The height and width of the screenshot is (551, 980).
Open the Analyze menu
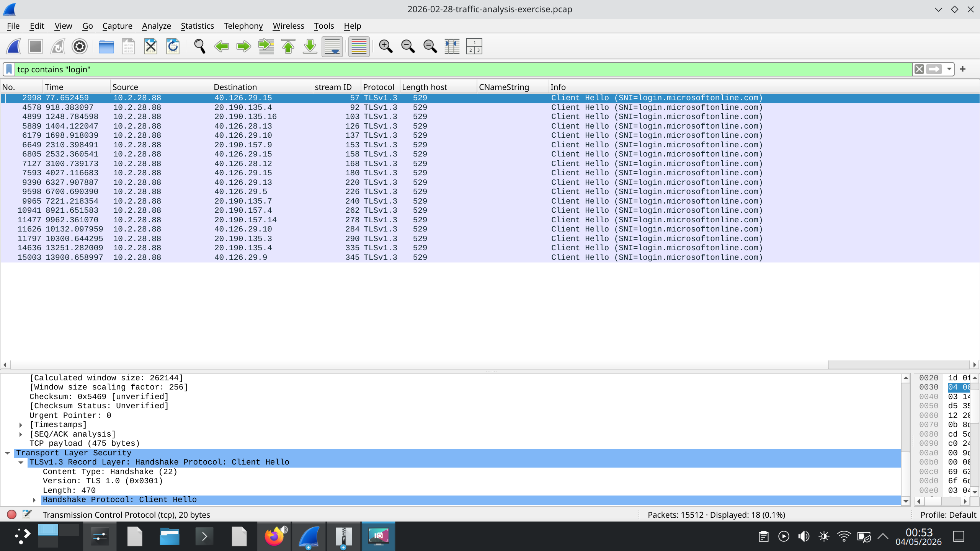click(x=156, y=26)
